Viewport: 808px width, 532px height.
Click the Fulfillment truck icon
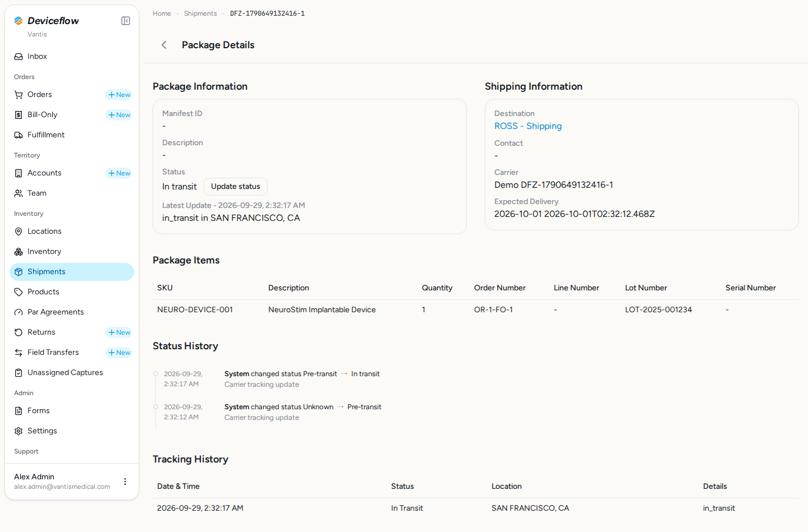coord(19,135)
